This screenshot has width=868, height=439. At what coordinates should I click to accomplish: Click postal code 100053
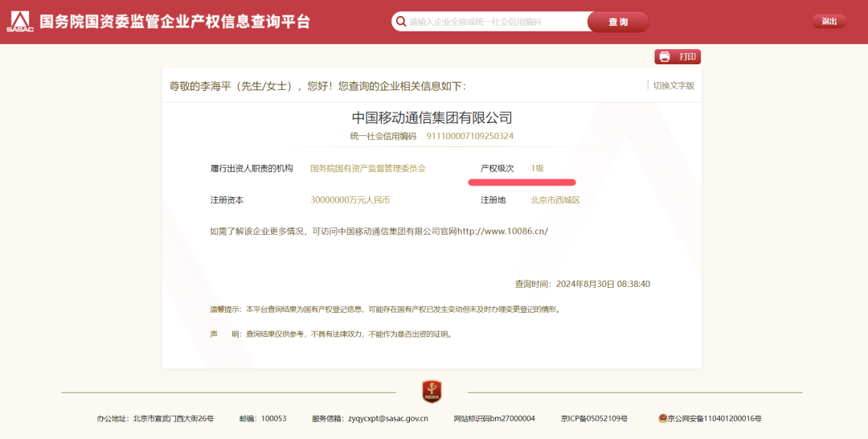coord(274,419)
